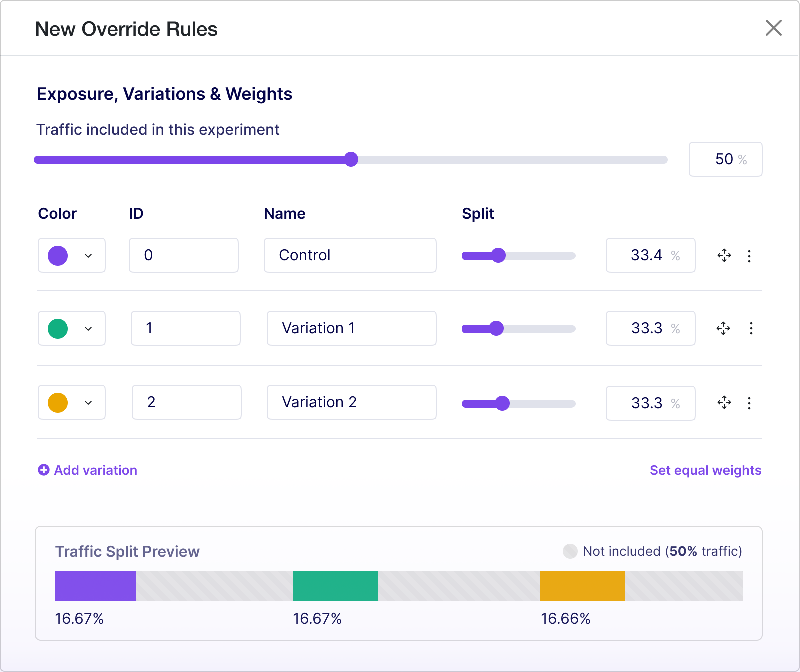The image size is (800, 672).
Task: Click the Variation 2 move handle icon
Action: pos(724,403)
